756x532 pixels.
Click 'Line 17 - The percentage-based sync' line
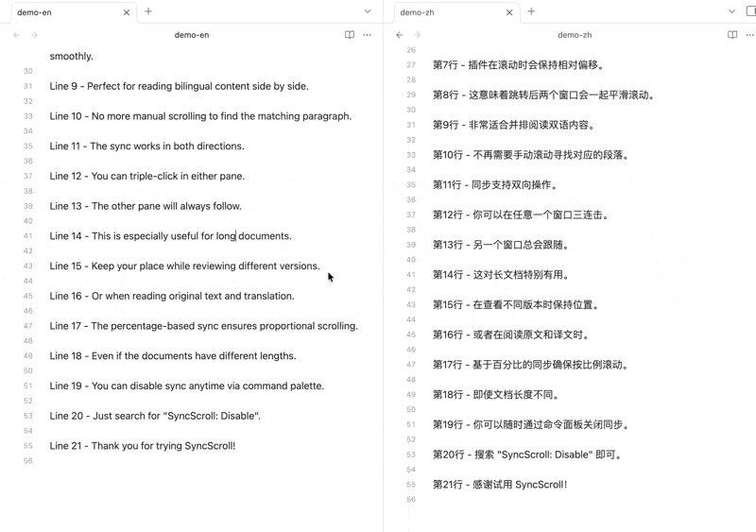coord(204,326)
